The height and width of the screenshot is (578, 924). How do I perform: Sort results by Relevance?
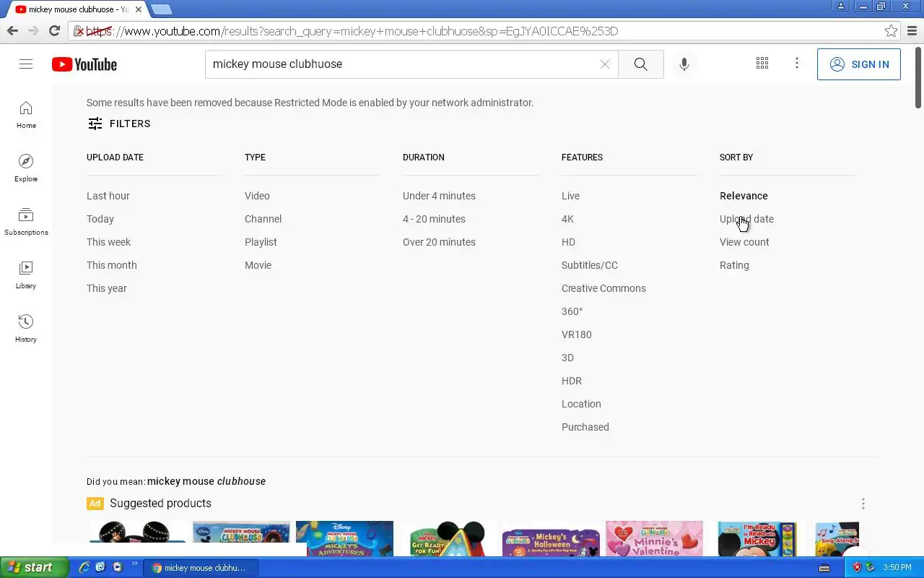pos(744,196)
